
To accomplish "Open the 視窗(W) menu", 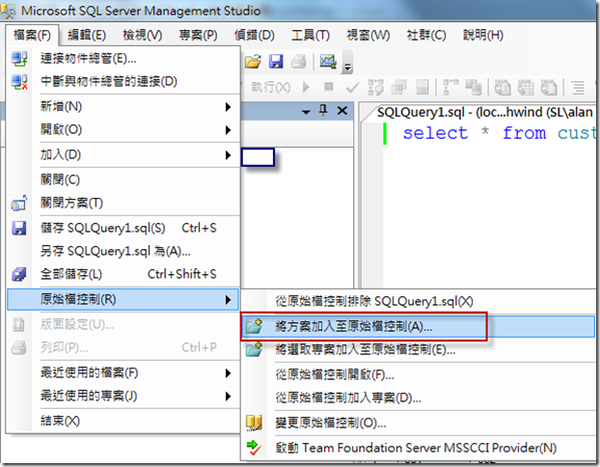I will point(368,35).
